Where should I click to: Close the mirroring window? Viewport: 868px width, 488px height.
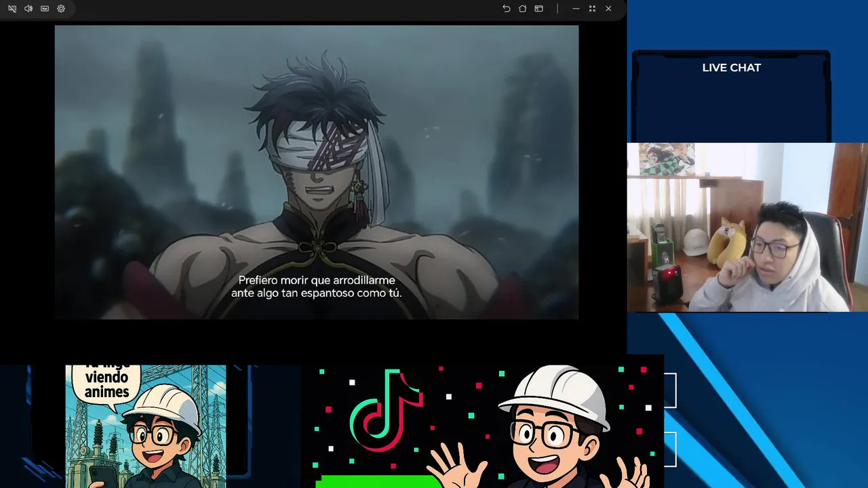point(608,9)
